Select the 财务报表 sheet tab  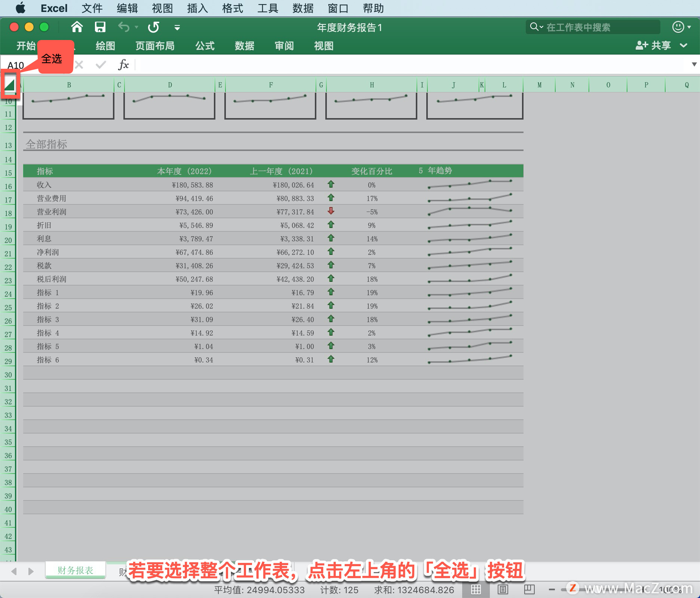[x=76, y=570]
